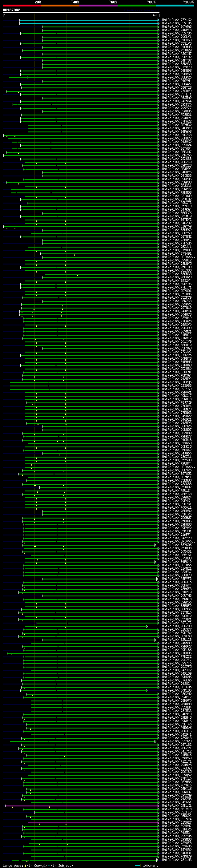Select the UniRef100_Q5S1V5 label
This screenshot has width=197, height=868.
click(x=177, y=44)
